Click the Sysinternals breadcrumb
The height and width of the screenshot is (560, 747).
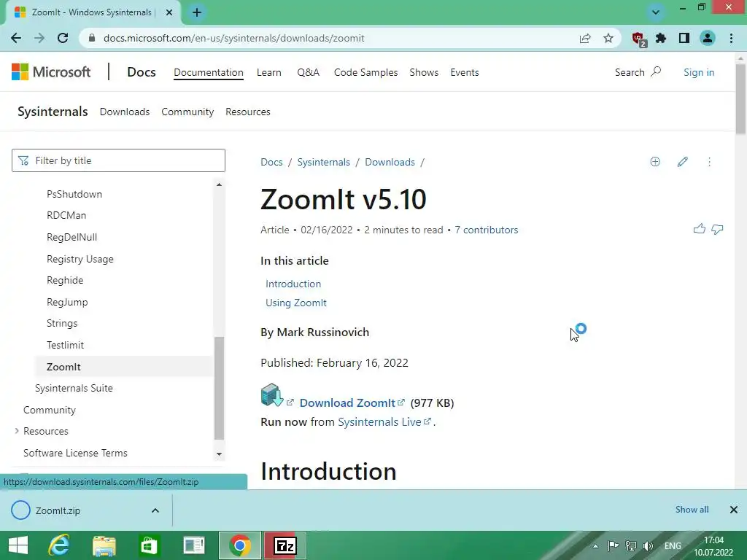click(323, 162)
